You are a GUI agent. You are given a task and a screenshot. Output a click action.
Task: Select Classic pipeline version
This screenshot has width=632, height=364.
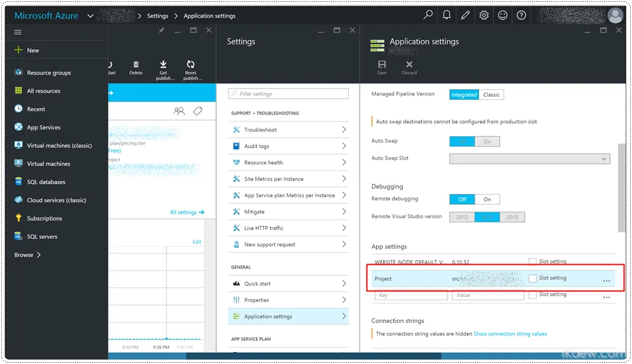(491, 94)
